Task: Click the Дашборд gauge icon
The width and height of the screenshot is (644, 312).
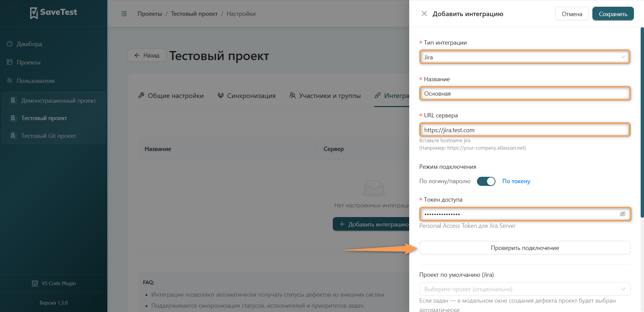Action: [x=10, y=44]
